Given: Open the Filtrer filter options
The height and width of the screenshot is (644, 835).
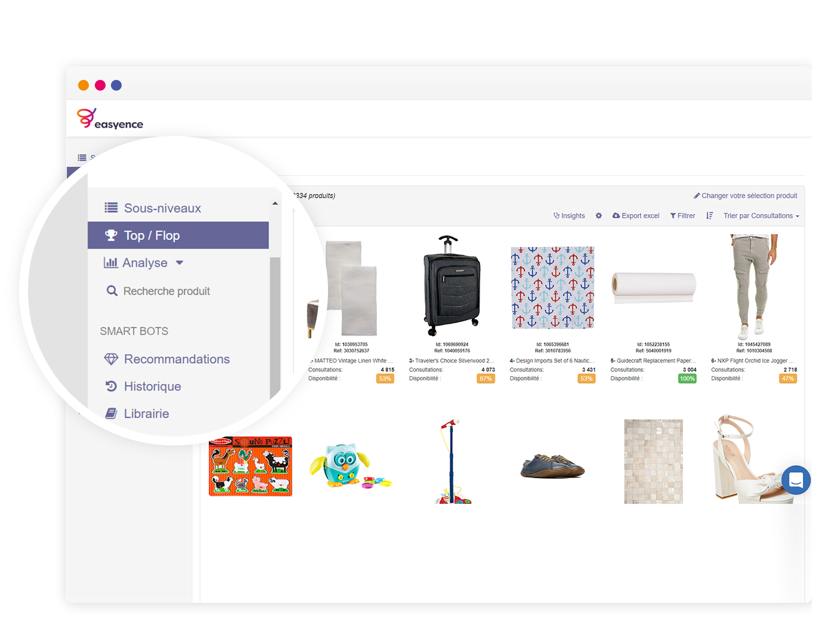Looking at the screenshot, I should coord(682,215).
